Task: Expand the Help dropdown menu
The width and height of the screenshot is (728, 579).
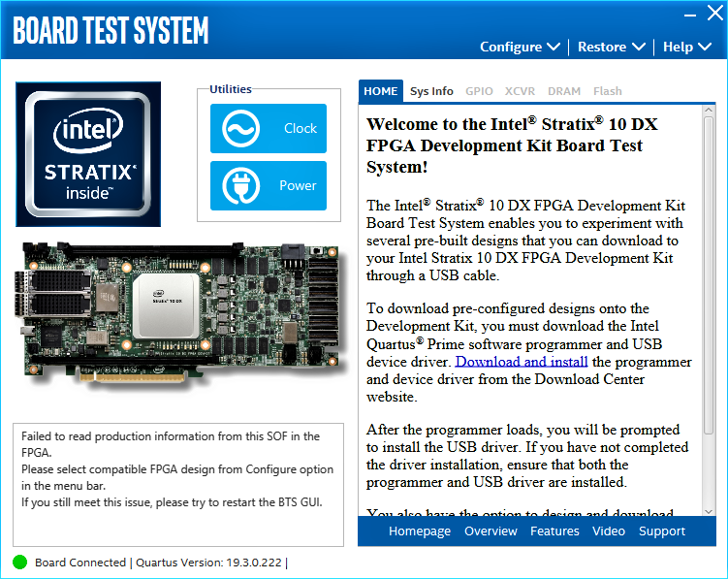Action: 686,47
